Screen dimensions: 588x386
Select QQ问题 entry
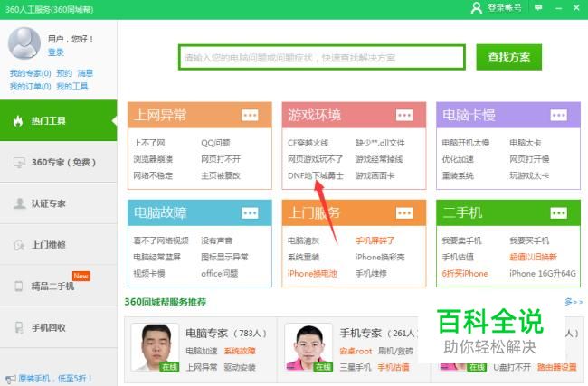pyautogui.click(x=215, y=143)
